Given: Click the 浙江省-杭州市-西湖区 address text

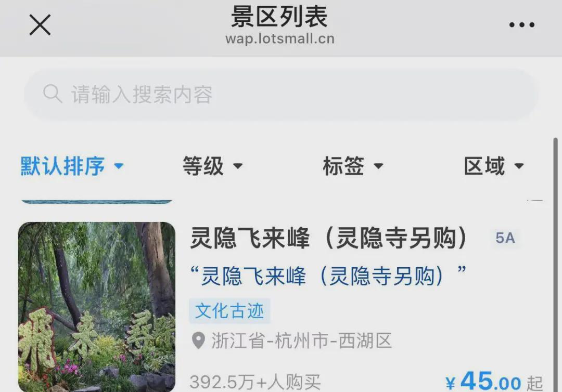Looking at the screenshot, I should 301,341.
